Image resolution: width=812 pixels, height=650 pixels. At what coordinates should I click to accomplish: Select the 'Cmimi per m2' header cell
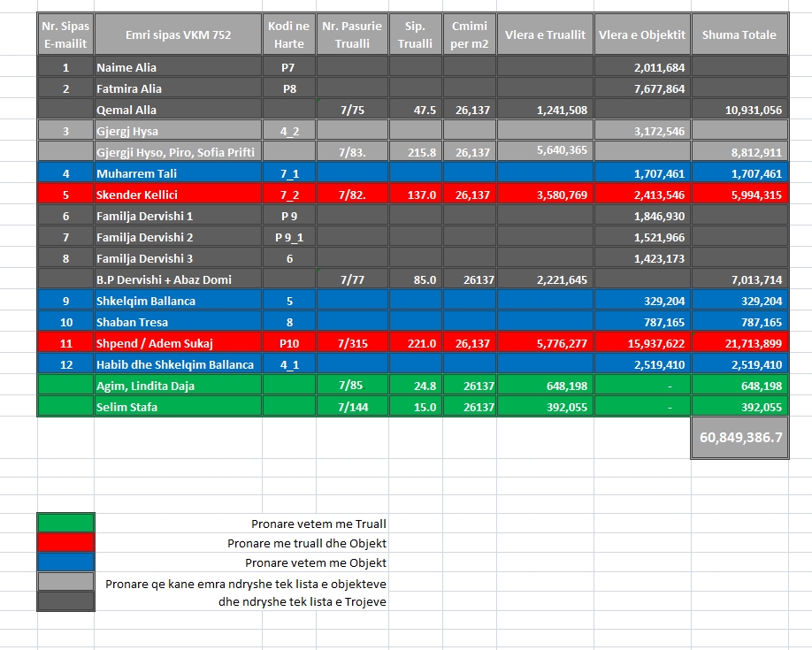click(469, 35)
